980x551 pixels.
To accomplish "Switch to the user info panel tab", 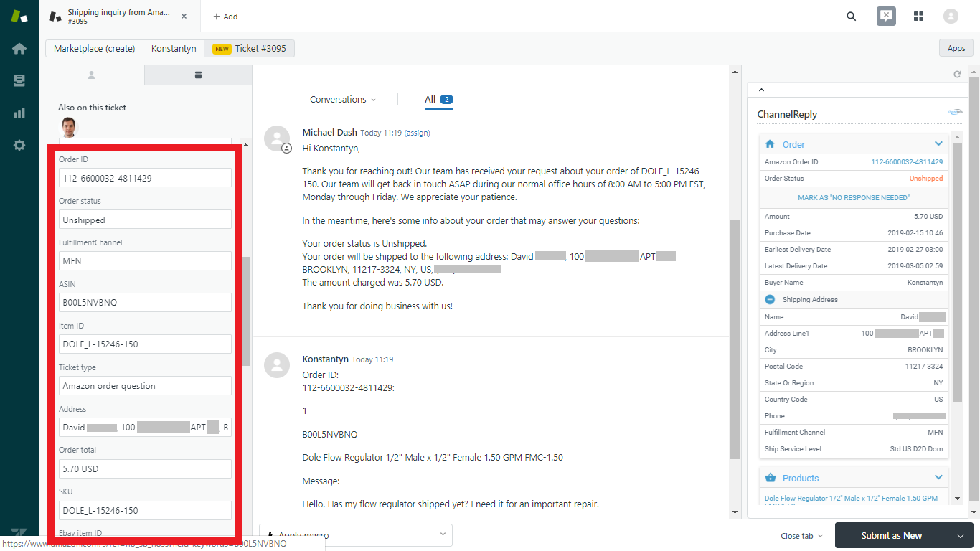I will coord(91,75).
